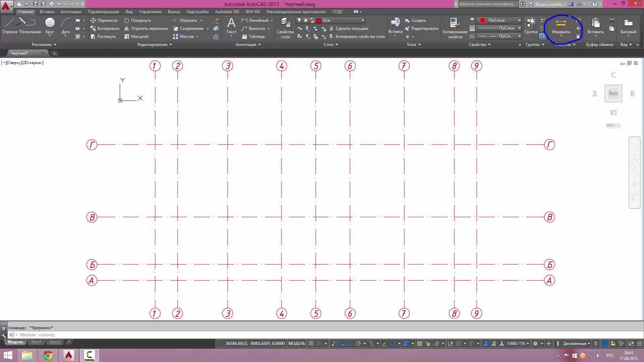Screen dimensions: 644x362
Task: Open Свойства слоя layer properties
Action: pos(285,28)
